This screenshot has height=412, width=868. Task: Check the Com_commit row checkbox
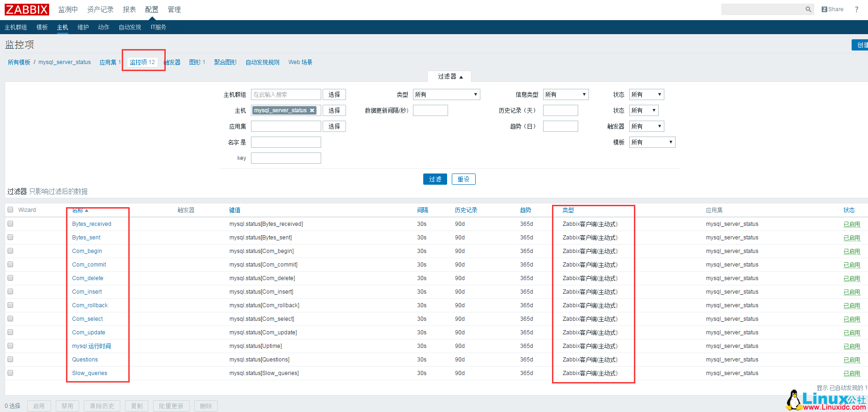tap(10, 264)
